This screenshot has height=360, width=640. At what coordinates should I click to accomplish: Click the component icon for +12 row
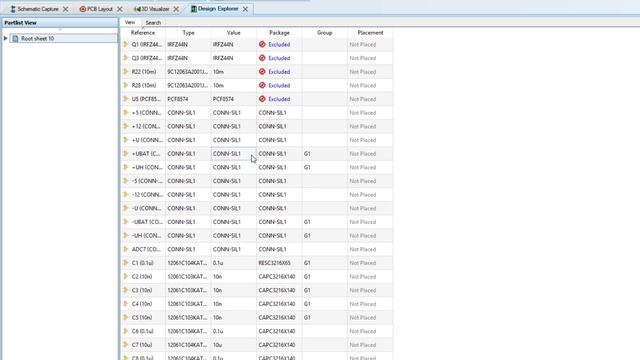pos(126,126)
